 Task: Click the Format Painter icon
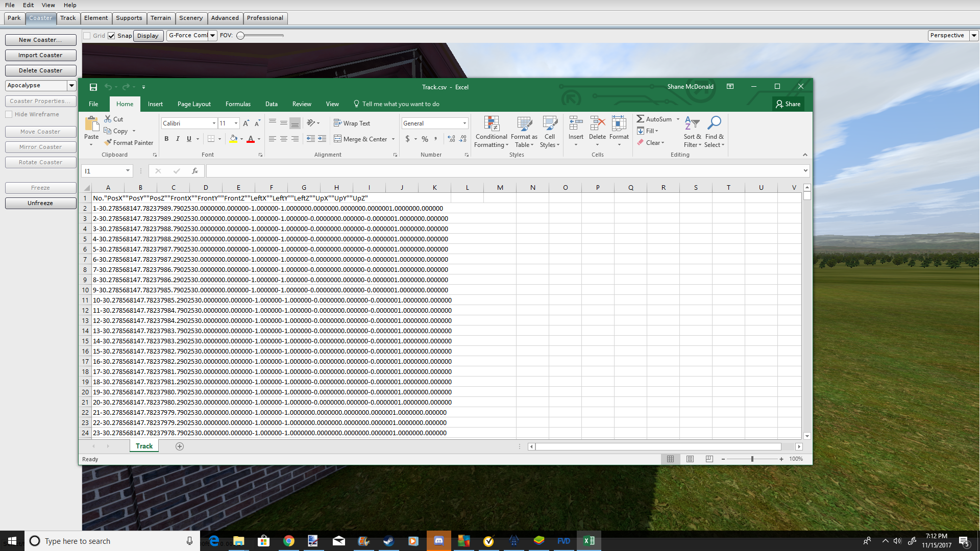pos(108,143)
